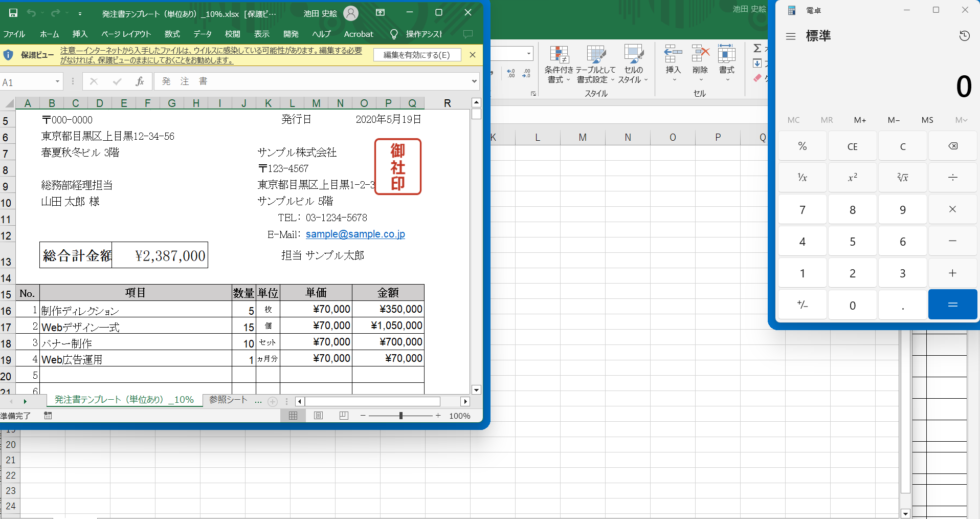
Task: Click the 100% zoom level
Action: tap(460, 416)
